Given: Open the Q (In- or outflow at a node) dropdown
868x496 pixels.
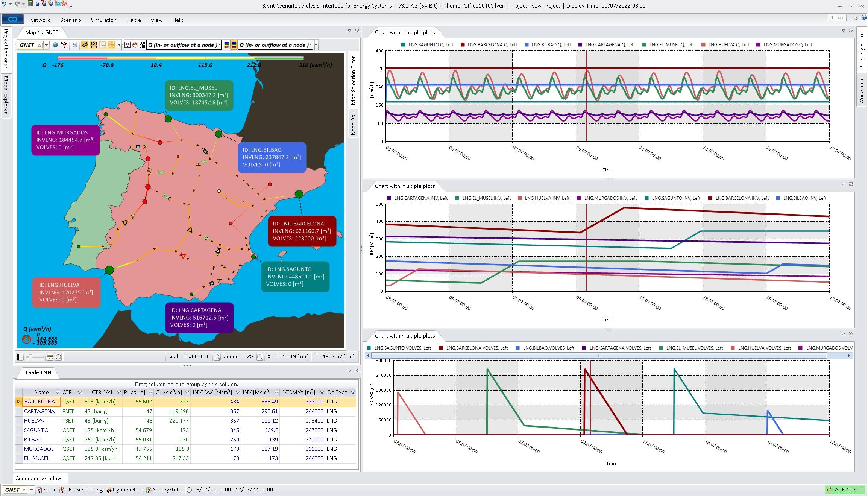Looking at the screenshot, I should (x=219, y=45).
